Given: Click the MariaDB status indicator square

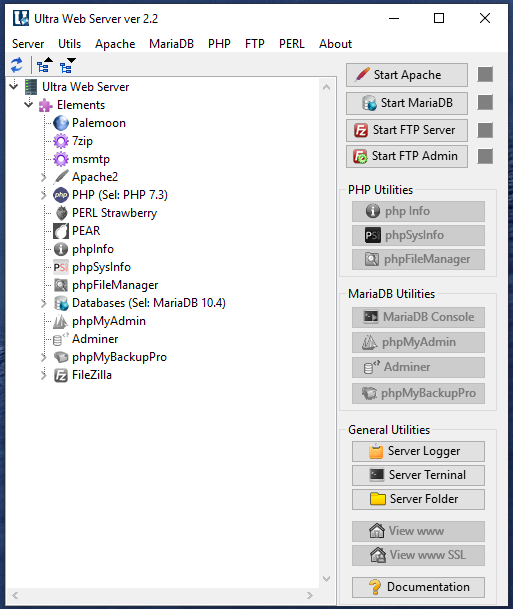Looking at the screenshot, I should pos(485,103).
